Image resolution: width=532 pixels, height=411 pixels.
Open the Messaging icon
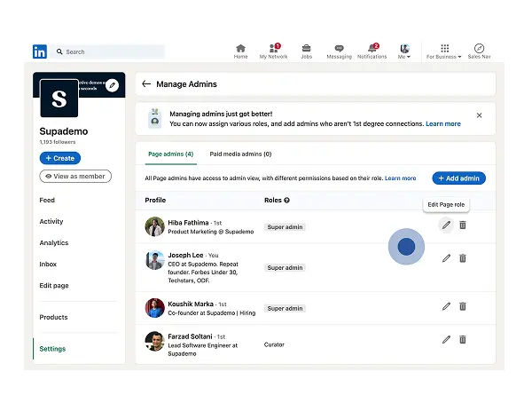click(x=339, y=48)
